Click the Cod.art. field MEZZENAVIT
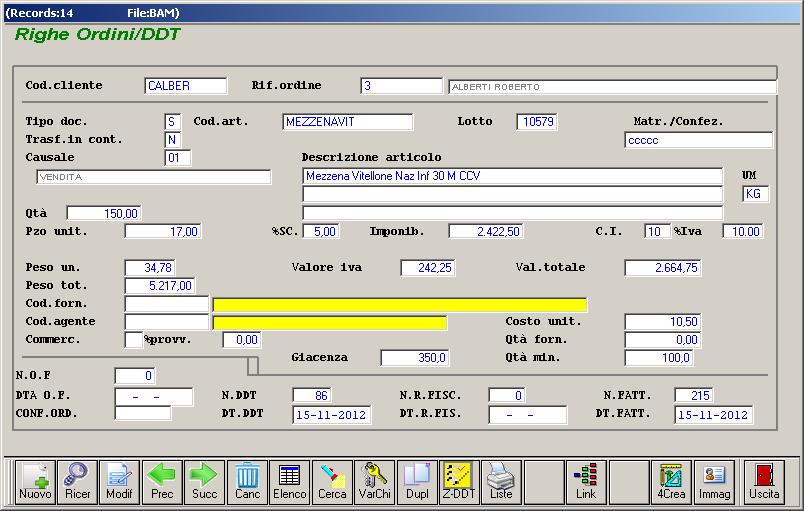The image size is (804, 511). click(x=347, y=122)
